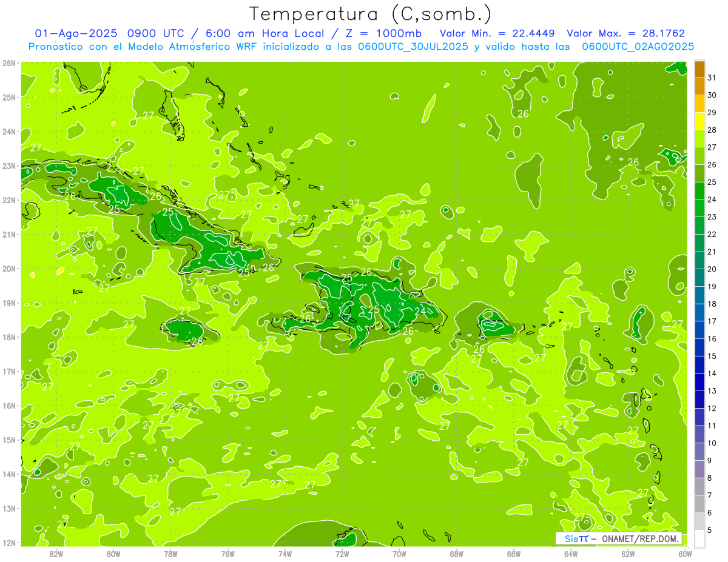This screenshot has width=728, height=562.
Task: Click the "23N" latitude label
Action: 8,166
